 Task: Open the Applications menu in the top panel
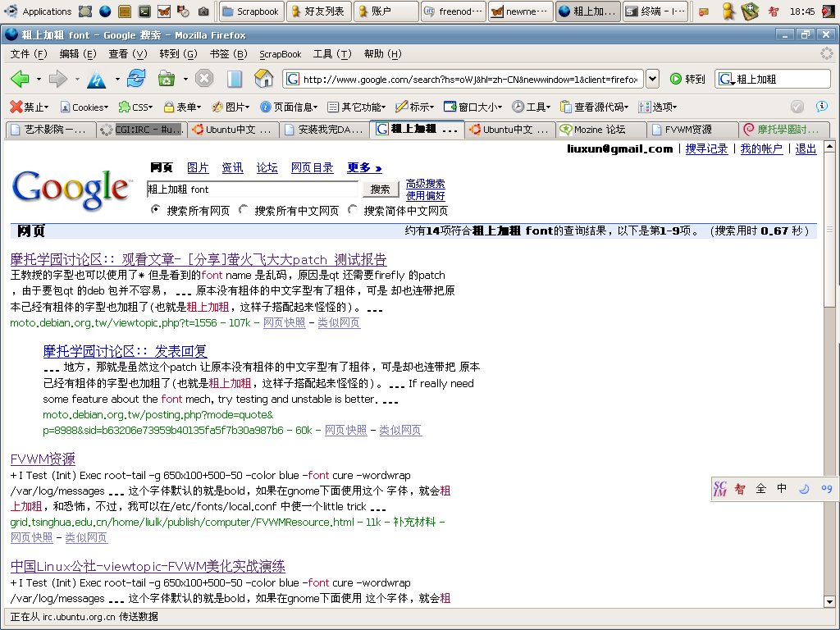coord(38,11)
